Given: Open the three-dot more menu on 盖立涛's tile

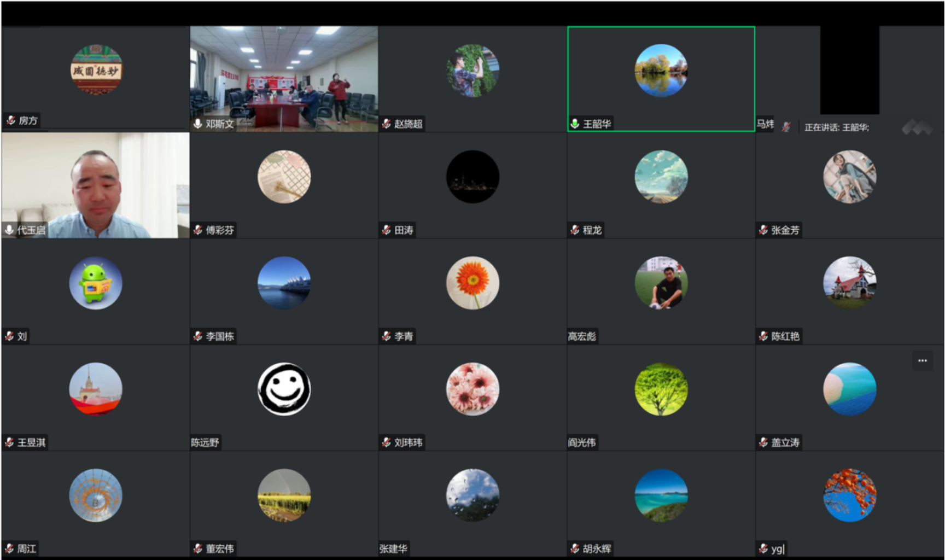Looking at the screenshot, I should click(922, 361).
